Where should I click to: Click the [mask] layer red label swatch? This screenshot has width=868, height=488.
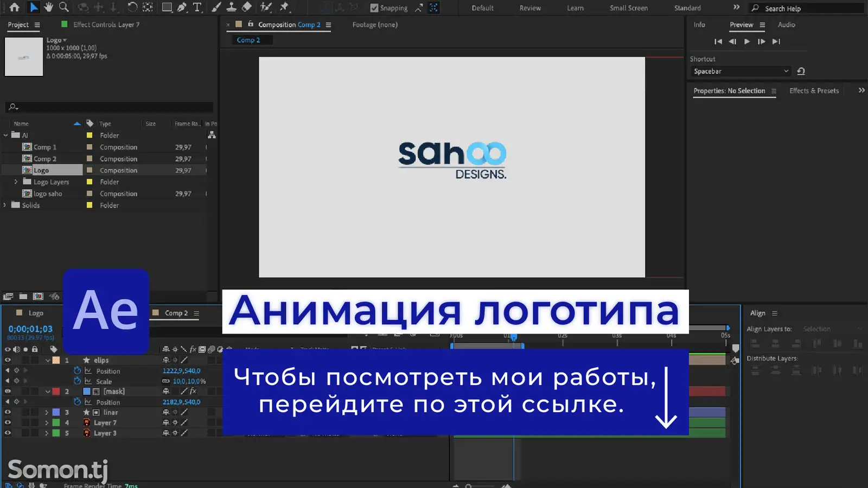click(56, 391)
